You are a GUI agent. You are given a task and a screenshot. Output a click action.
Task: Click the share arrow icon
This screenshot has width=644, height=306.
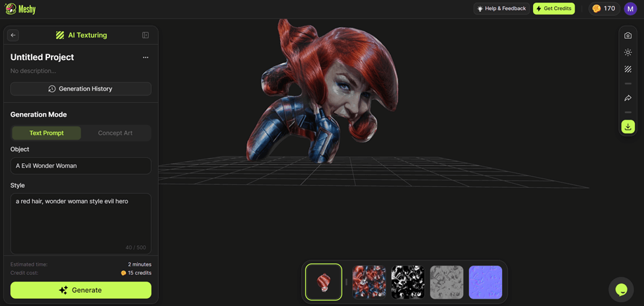coord(627,98)
